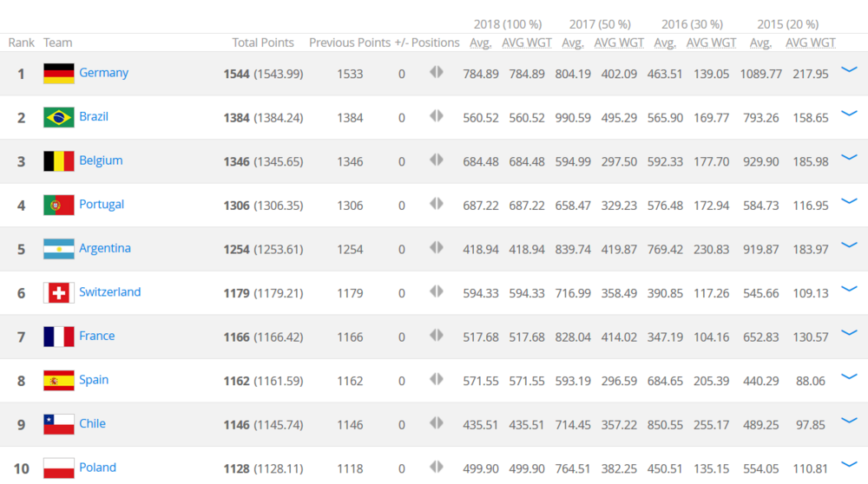The height and width of the screenshot is (484, 868).
Task: Click the Chile flag icon
Action: (59, 424)
